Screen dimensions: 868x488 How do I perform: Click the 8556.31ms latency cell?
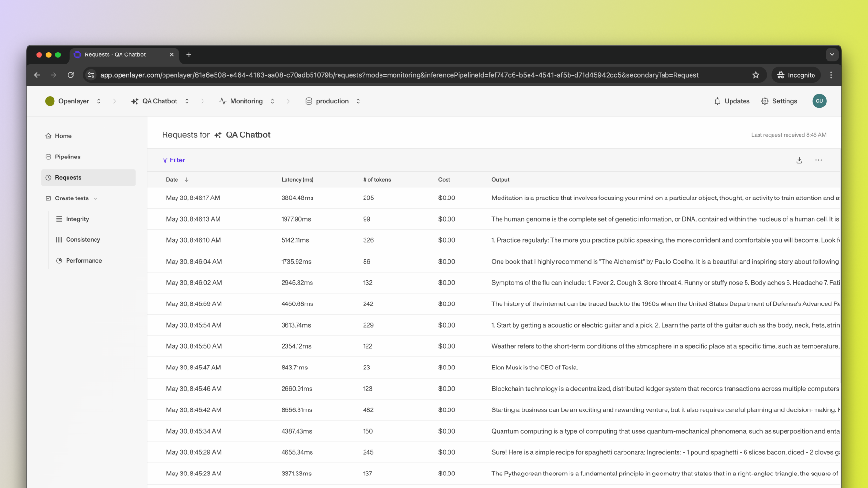(297, 410)
